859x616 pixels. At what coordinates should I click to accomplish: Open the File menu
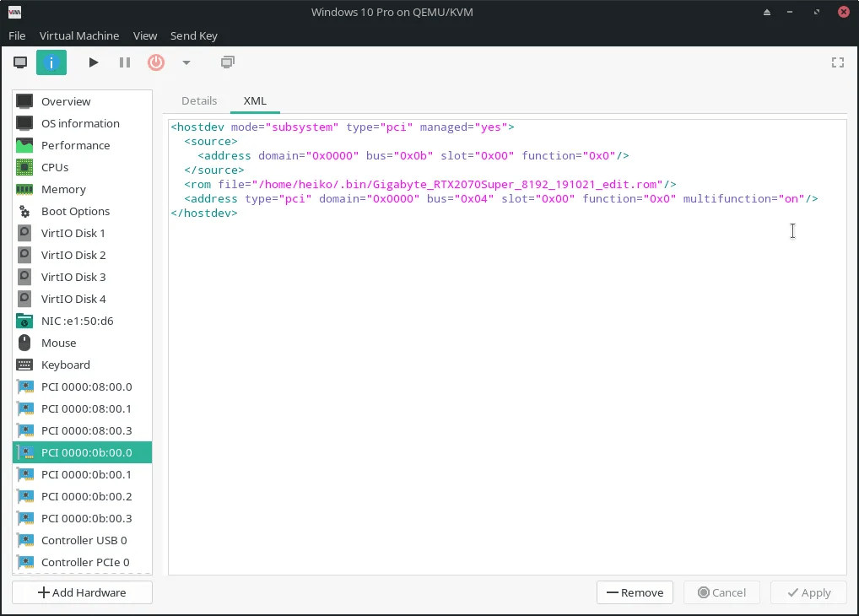(x=17, y=35)
